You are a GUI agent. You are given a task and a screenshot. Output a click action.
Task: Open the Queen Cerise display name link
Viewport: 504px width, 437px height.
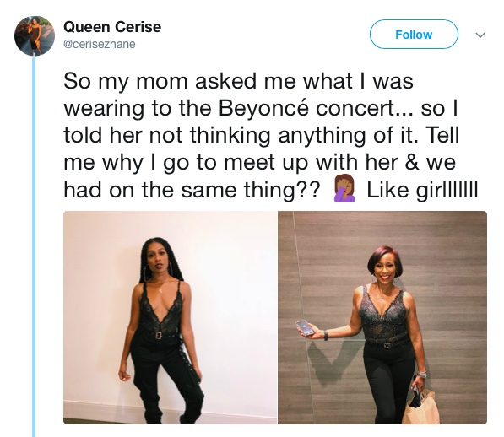(112, 27)
